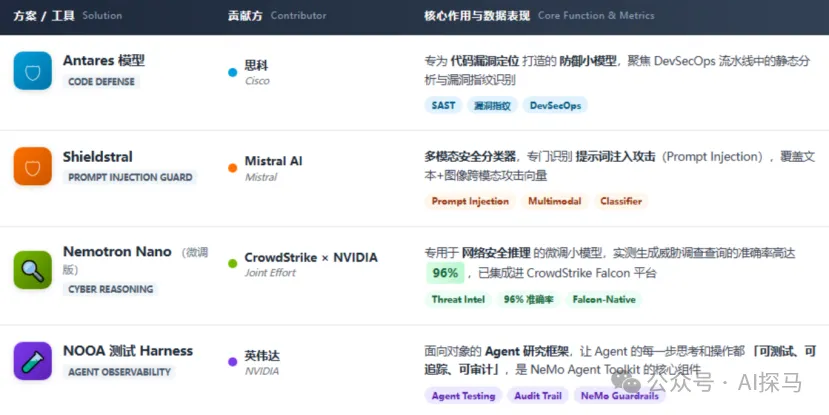
Task: Select the Audit Trail tag
Action: (x=538, y=395)
